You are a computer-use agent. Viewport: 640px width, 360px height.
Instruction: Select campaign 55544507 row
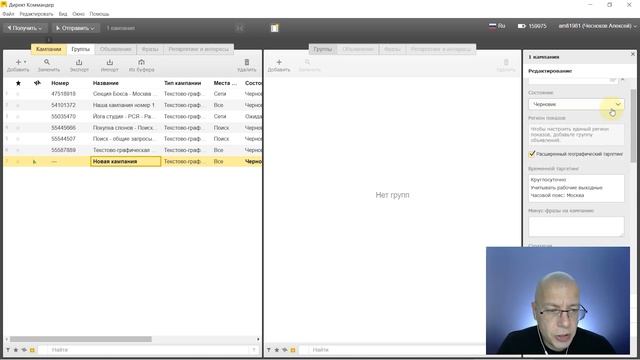pos(133,139)
